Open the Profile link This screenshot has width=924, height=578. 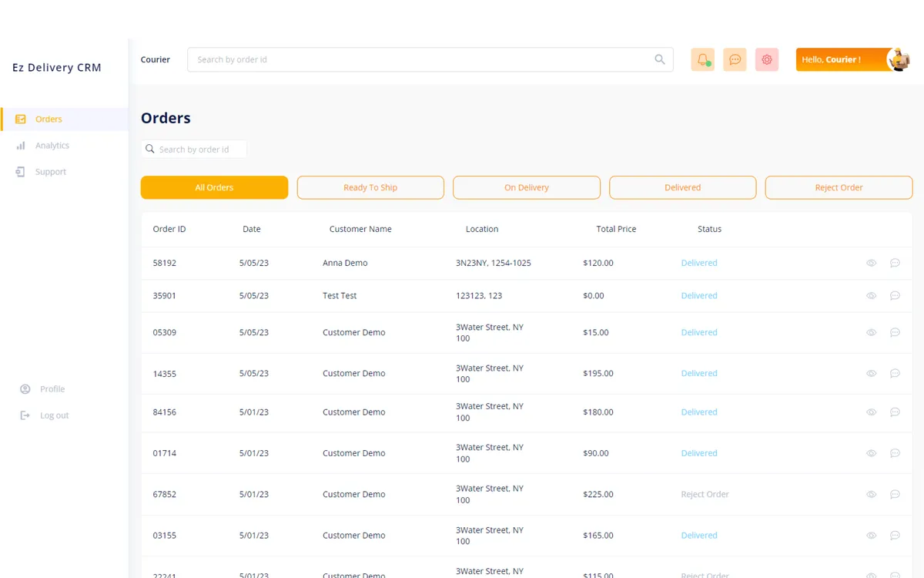coord(52,389)
